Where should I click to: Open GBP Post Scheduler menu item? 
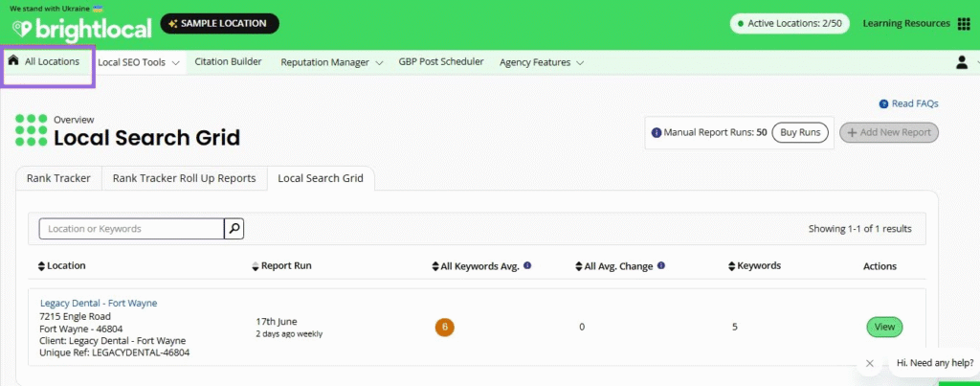point(441,61)
